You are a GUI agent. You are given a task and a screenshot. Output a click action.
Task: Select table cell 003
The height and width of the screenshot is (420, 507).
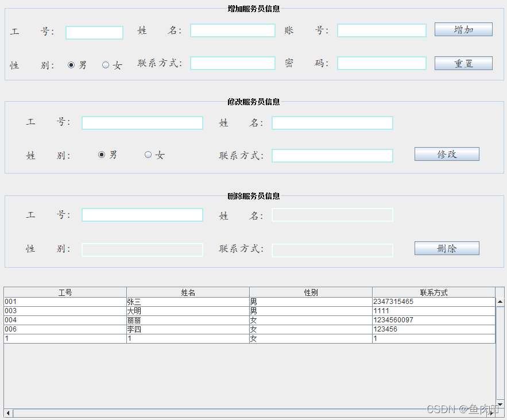65,311
